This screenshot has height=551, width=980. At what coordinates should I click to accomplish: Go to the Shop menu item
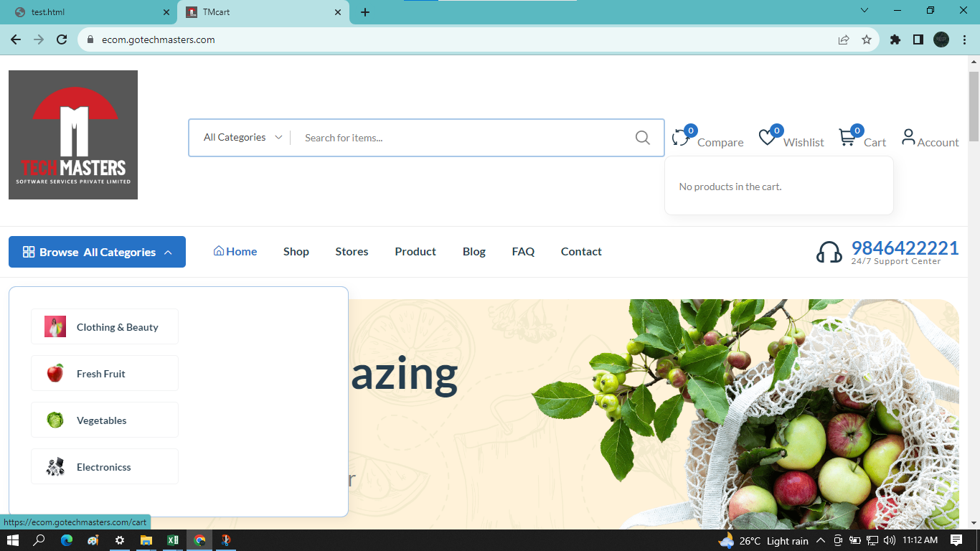click(x=296, y=252)
